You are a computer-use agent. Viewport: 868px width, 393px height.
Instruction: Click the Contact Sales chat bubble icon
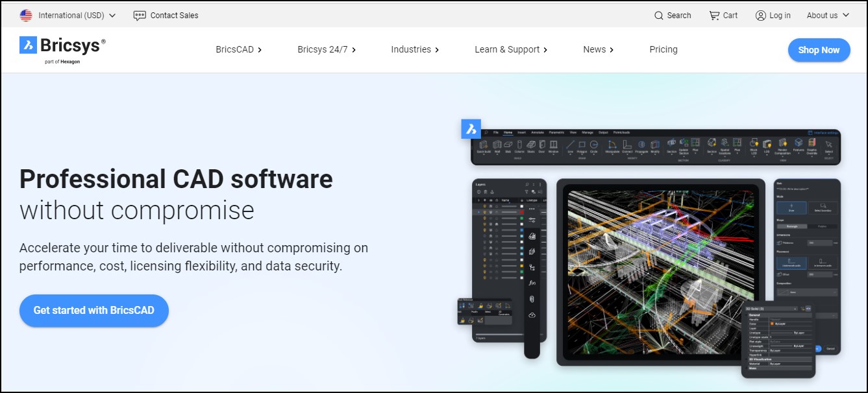click(x=140, y=16)
